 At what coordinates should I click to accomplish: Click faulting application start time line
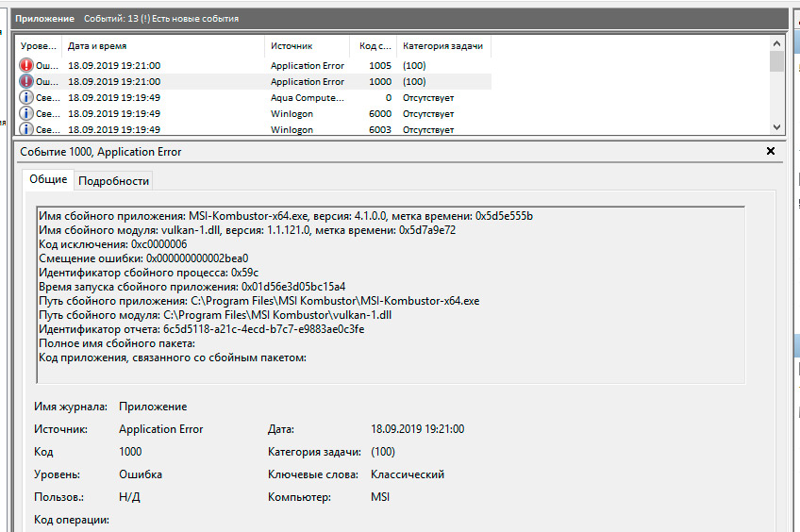click(192, 287)
